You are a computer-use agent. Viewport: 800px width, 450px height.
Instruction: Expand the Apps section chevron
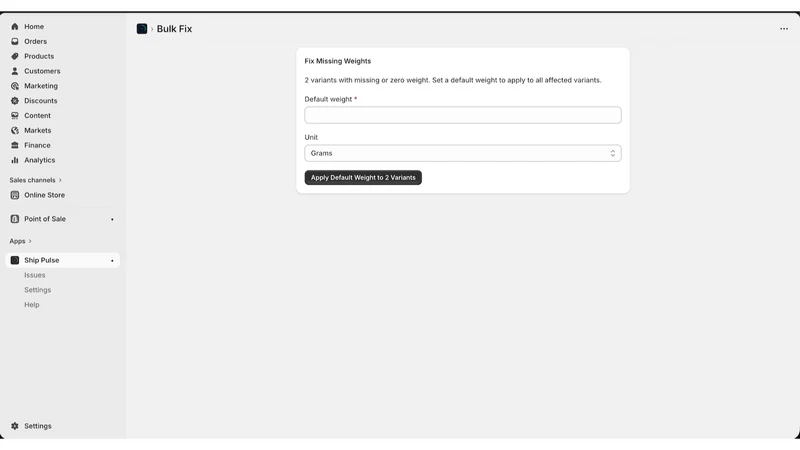pos(30,241)
